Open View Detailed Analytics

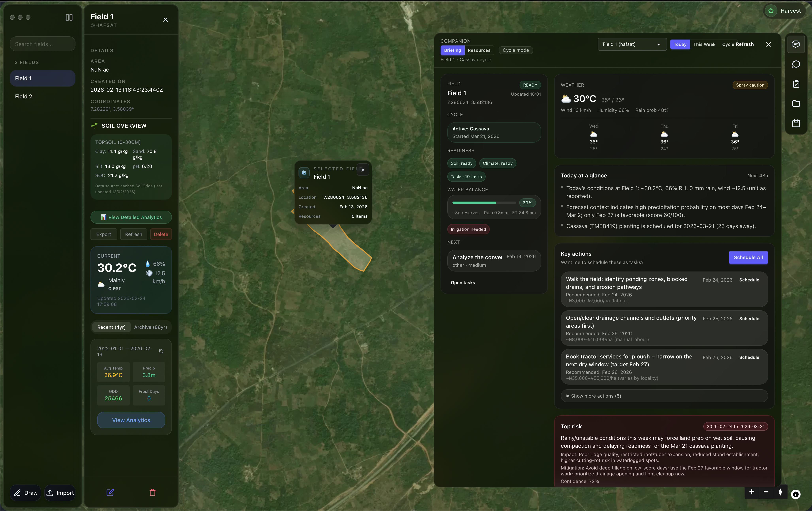(131, 217)
